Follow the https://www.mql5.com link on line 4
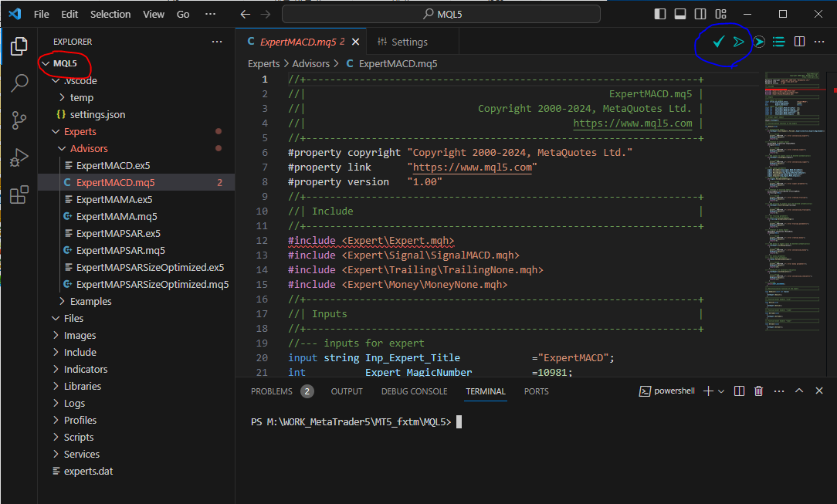837x504 pixels. pyautogui.click(x=632, y=123)
